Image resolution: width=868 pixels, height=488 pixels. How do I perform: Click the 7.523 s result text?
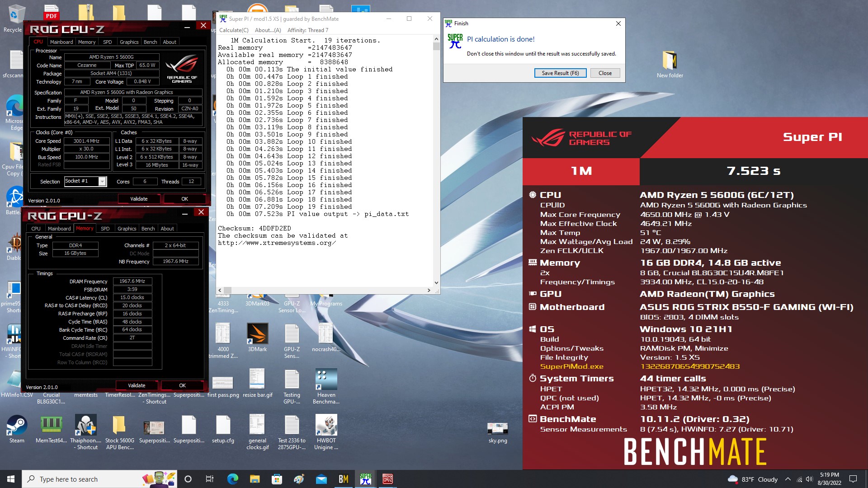tap(754, 171)
